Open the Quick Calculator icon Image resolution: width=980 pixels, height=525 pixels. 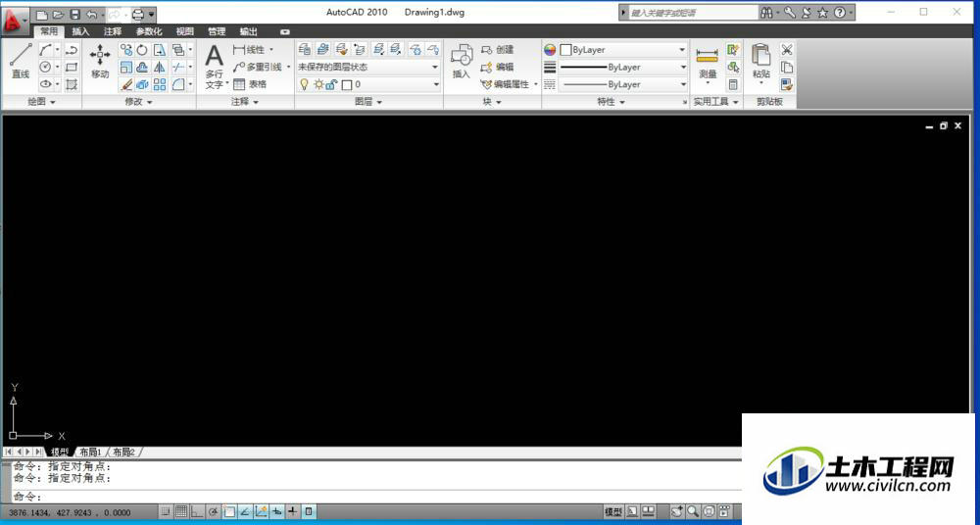coord(733,84)
